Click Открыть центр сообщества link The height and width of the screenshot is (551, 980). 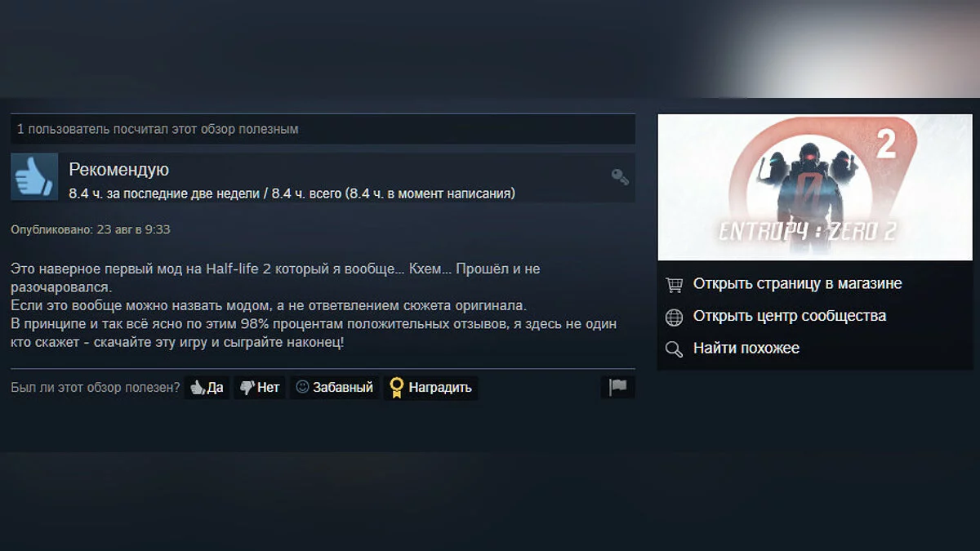(789, 316)
